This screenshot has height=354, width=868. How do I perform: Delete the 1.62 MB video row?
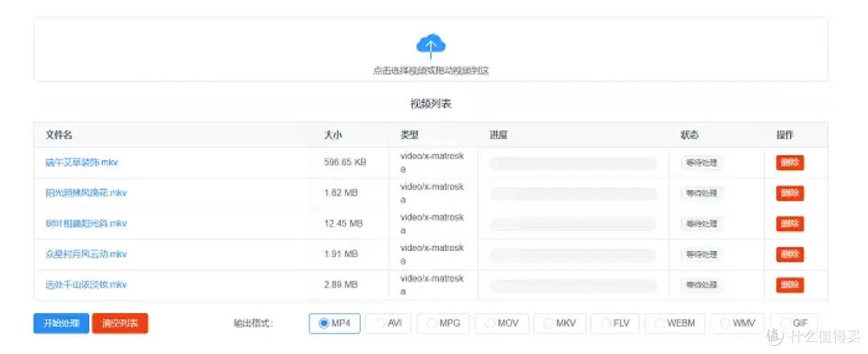790,193
